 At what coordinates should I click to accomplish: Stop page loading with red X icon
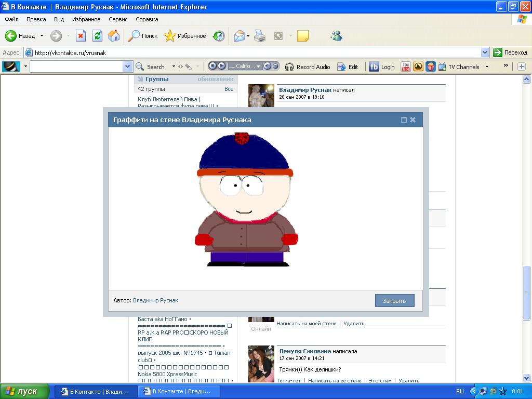tap(81, 36)
